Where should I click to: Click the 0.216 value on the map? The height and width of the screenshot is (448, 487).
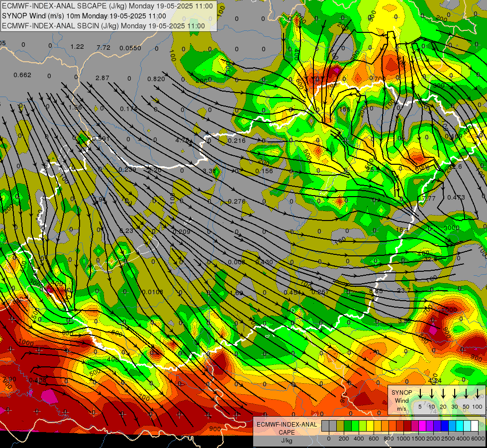237,141
